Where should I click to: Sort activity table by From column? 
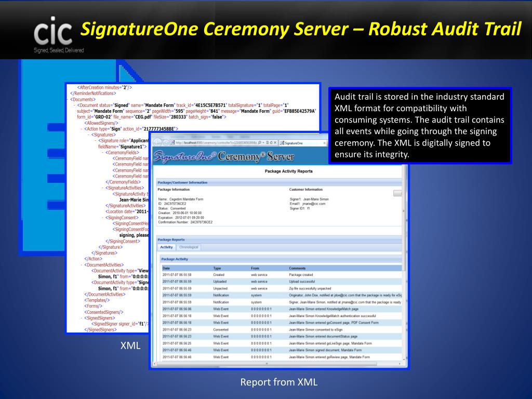(255, 269)
